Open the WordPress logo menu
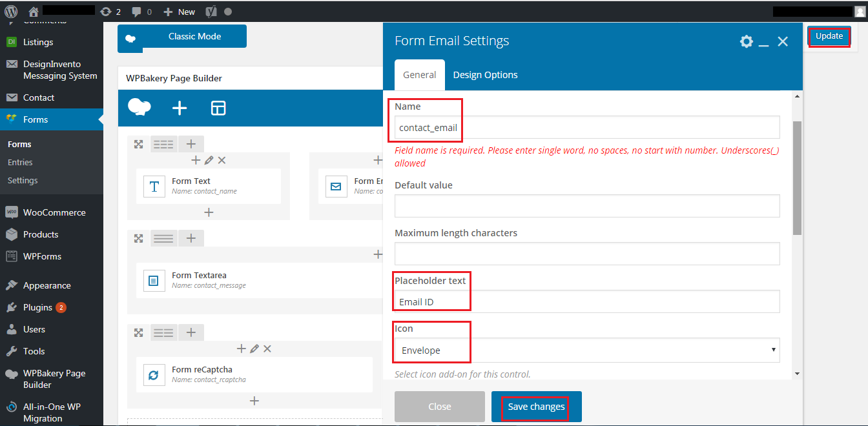The width and height of the screenshot is (868, 426). (x=10, y=11)
